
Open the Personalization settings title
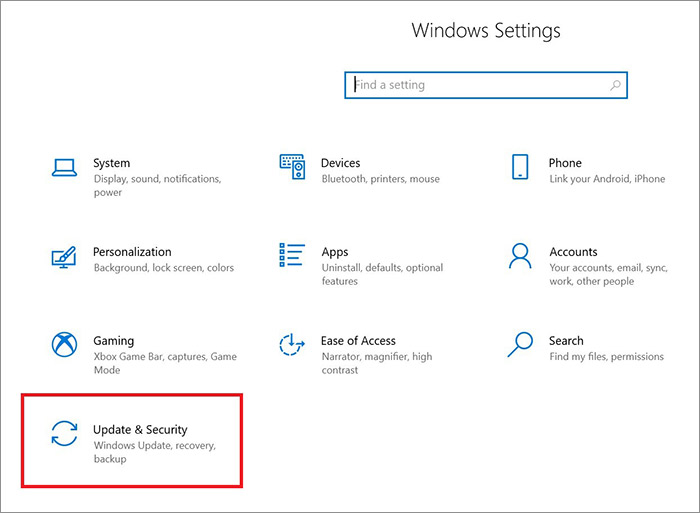[132, 252]
